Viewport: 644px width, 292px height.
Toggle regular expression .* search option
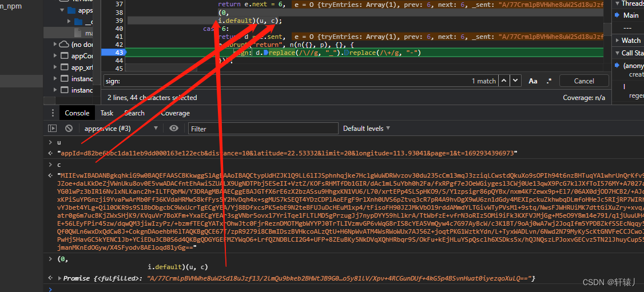pos(549,81)
